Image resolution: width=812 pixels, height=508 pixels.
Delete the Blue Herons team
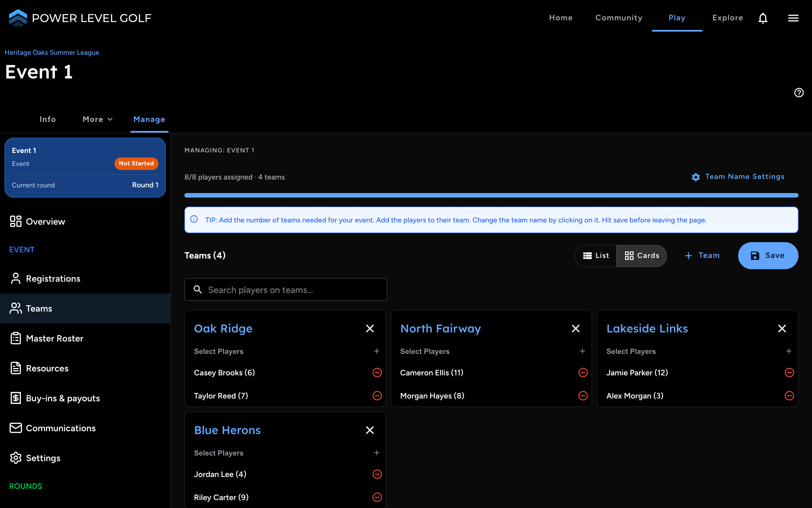click(x=370, y=430)
